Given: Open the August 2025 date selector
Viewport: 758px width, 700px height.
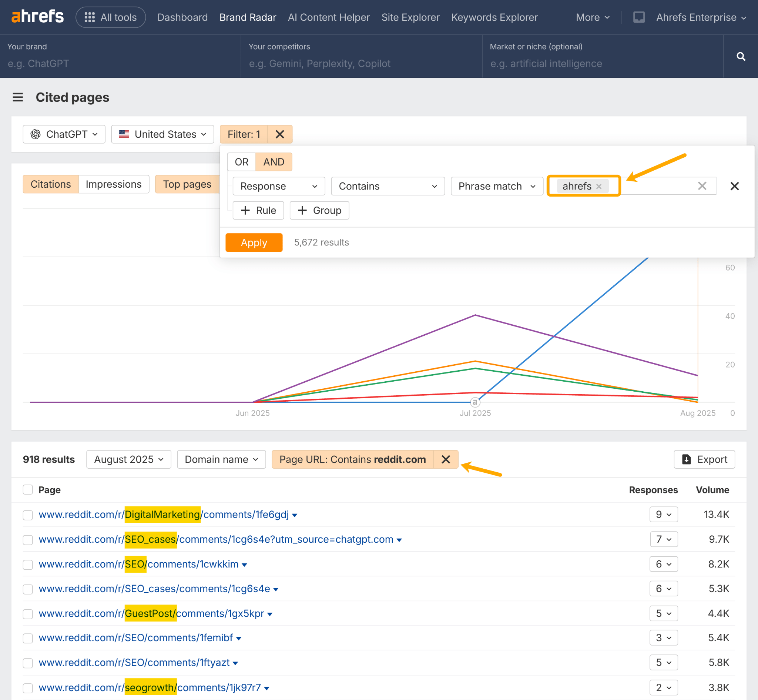Looking at the screenshot, I should (128, 459).
